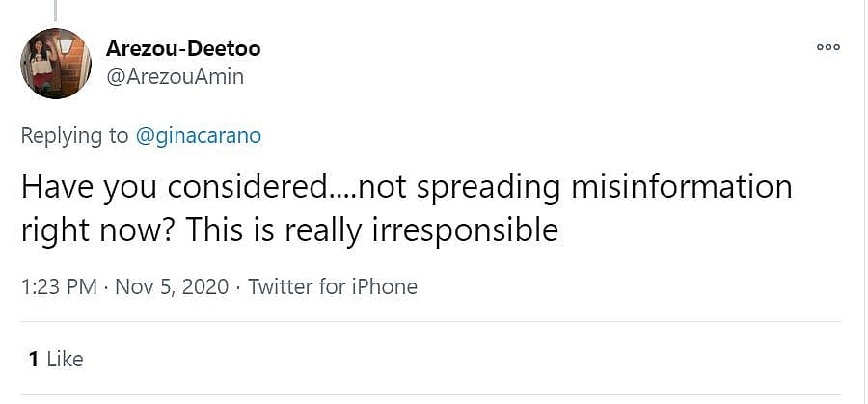Image resolution: width=868 pixels, height=404 pixels.
Task: Open the 1:23 PM timestamp link
Action: click(x=56, y=286)
